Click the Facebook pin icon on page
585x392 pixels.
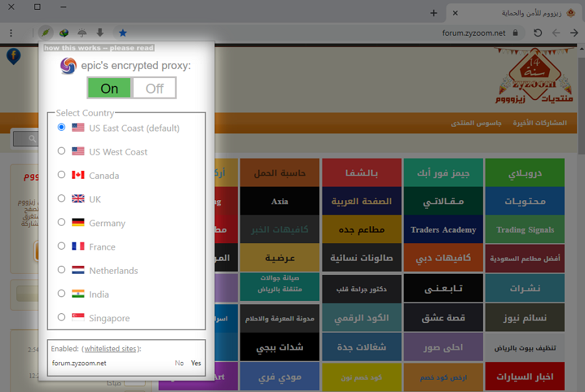(x=14, y=57)
